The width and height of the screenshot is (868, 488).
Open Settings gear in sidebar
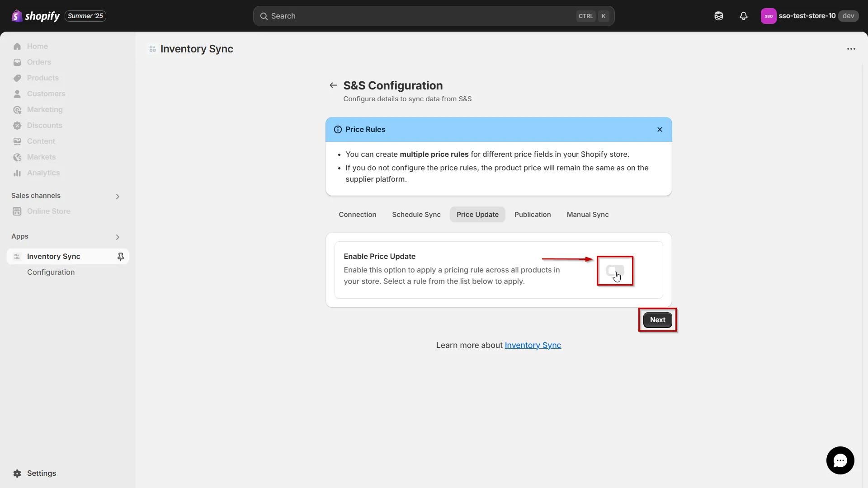[x=17, y=473]
